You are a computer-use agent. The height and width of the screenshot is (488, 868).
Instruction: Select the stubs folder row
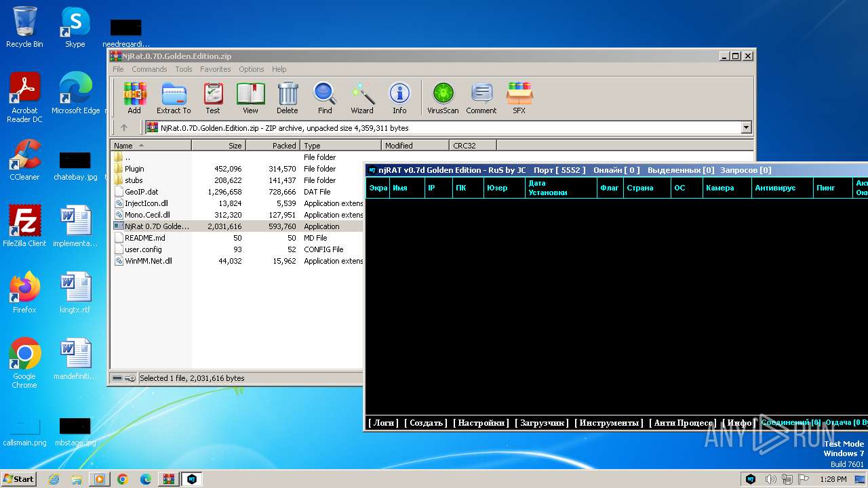click(237, 180)
